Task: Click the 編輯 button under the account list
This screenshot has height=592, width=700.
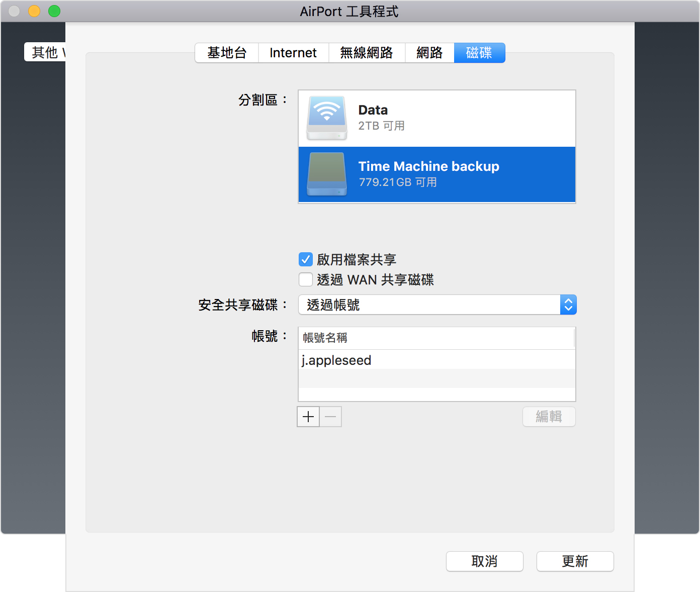Action: pos(549,417)
